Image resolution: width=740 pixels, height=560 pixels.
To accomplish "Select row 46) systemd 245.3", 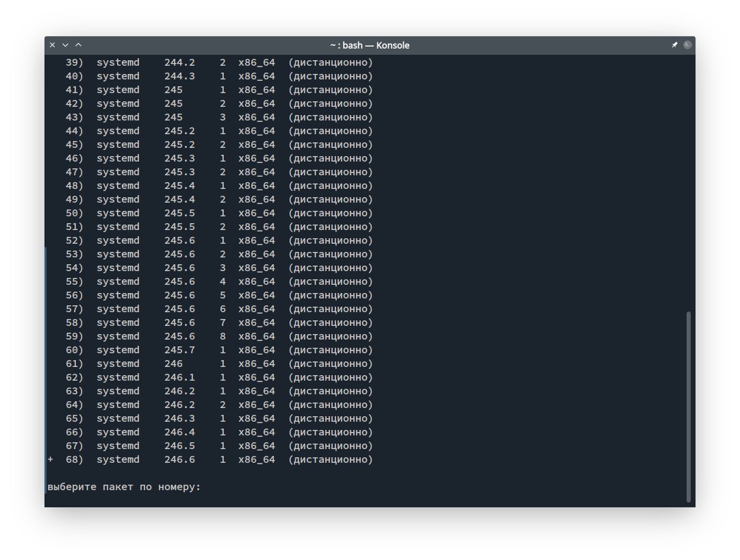I will click(x=219, y=158).
